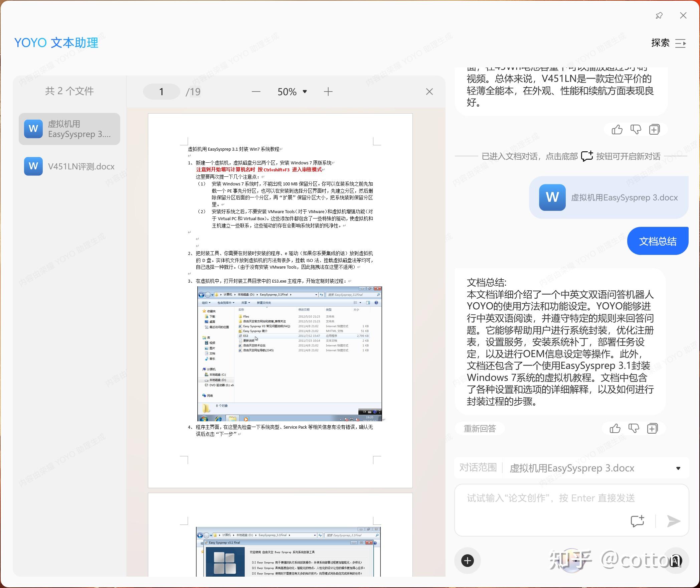
Task: Dislike the V451LN summary answer
Action: point(636,130)
